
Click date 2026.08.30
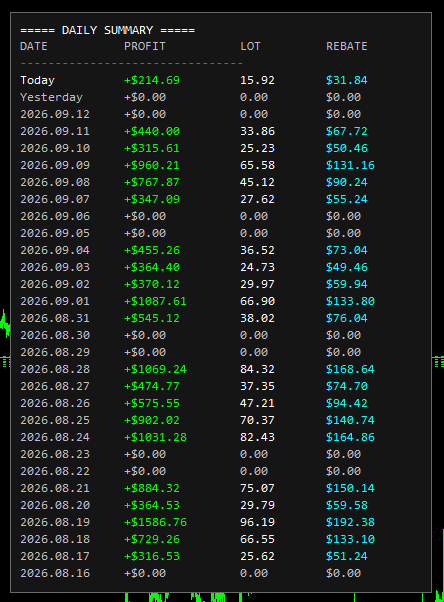55,335
